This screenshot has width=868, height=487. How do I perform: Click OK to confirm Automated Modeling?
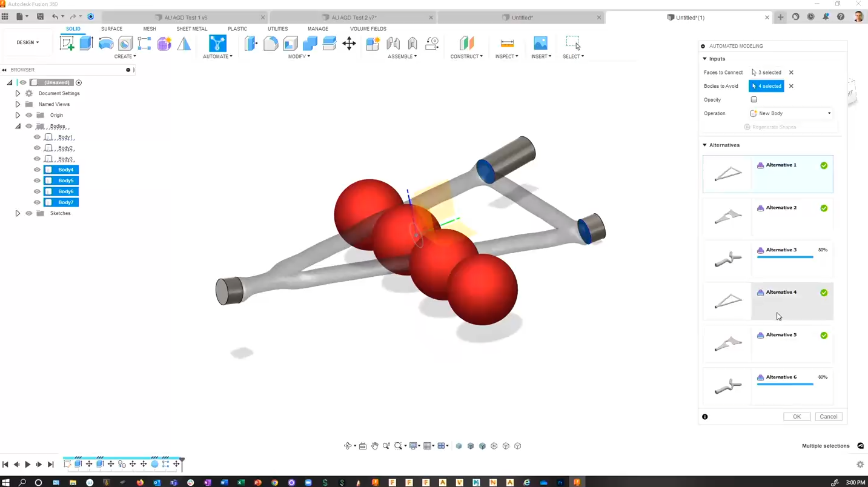[x=797, y=416]
